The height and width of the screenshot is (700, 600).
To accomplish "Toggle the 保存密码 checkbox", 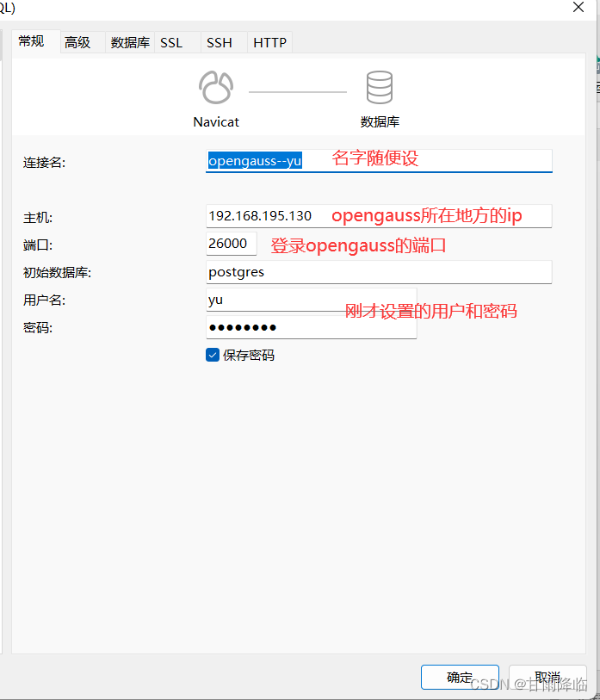I will tap(213, 355).
